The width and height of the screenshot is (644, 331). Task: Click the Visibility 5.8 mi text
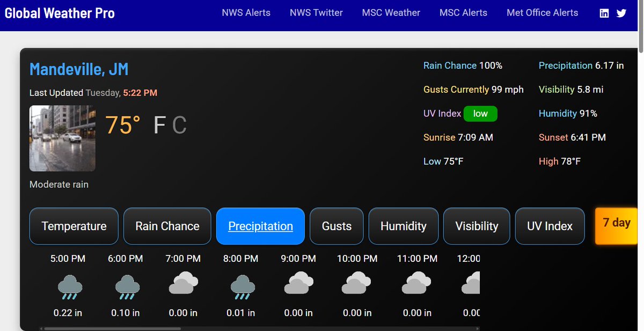point(571,90)
